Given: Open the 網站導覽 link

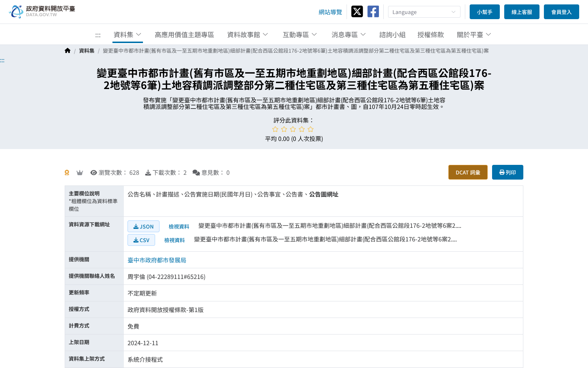Looking at the screenshot, I should [330, 12].
